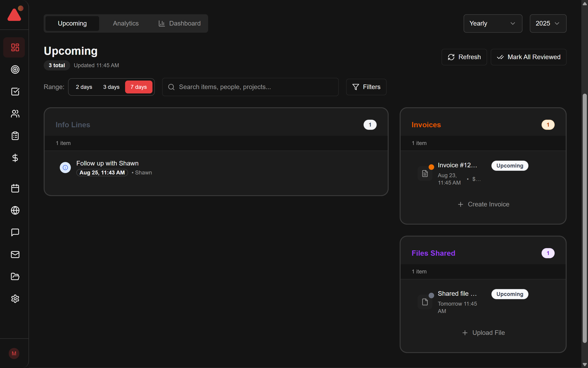Viewport: 588px width, 368px height.
Task: Click the Files Shared card heading
Action: coord(433,253)
